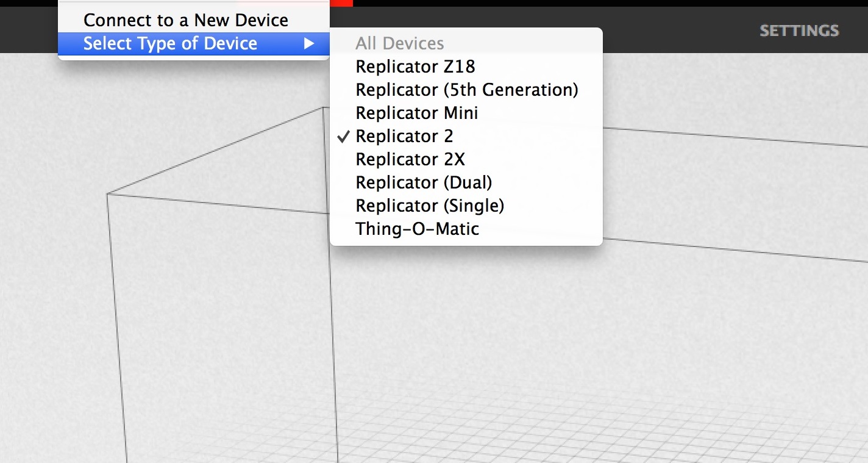Click the submenu arrow on Select Type of Device
Screen dimensions: 868x463
pyautogui.click(x=310, y=44)
